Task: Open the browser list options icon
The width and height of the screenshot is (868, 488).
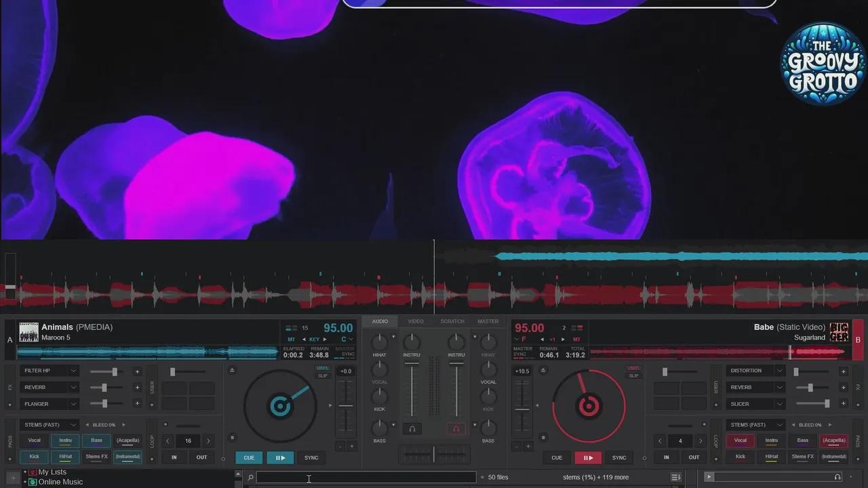Action: pyautogui.click(x=675, y=478)
